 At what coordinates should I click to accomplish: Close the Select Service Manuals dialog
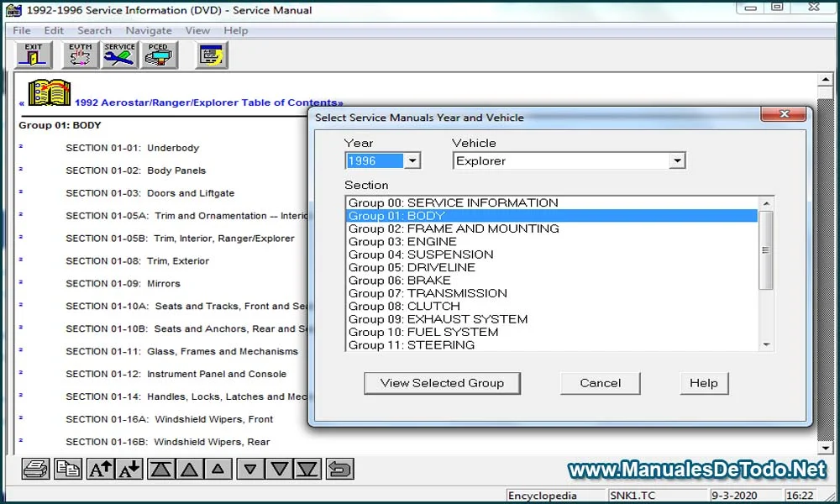point(784,114)
